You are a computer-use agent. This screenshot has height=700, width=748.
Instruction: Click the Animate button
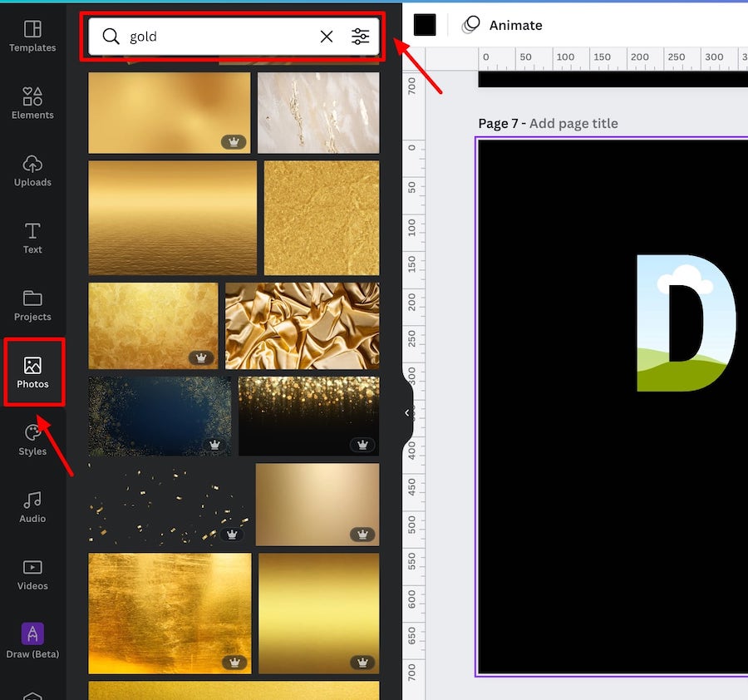pos(502,25)
